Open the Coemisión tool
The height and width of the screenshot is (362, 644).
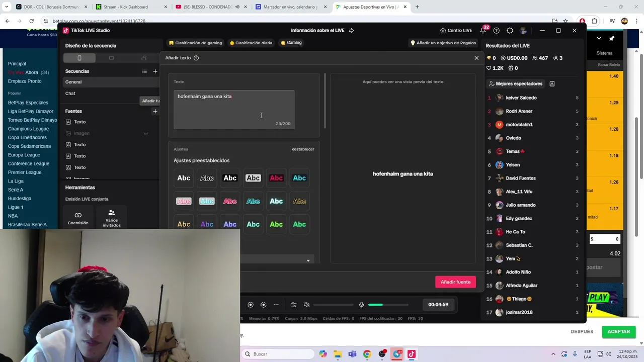pos(78,218)
